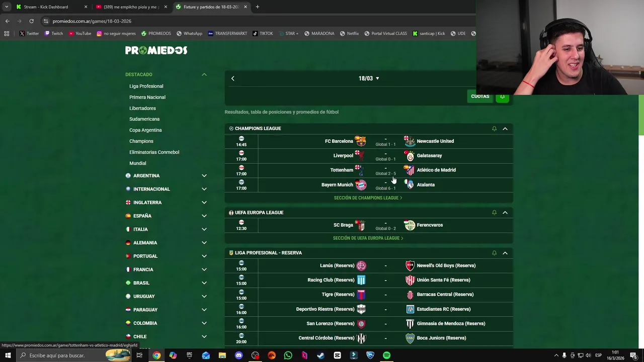
Task: Open a new browser tab
Action: [258, 7]
